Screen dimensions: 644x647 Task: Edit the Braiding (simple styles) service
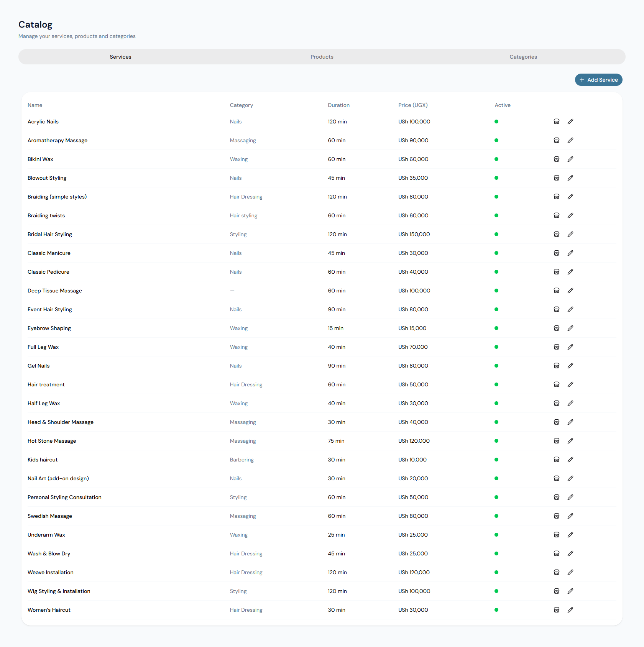pyautogui.click(x=570, y=197)
